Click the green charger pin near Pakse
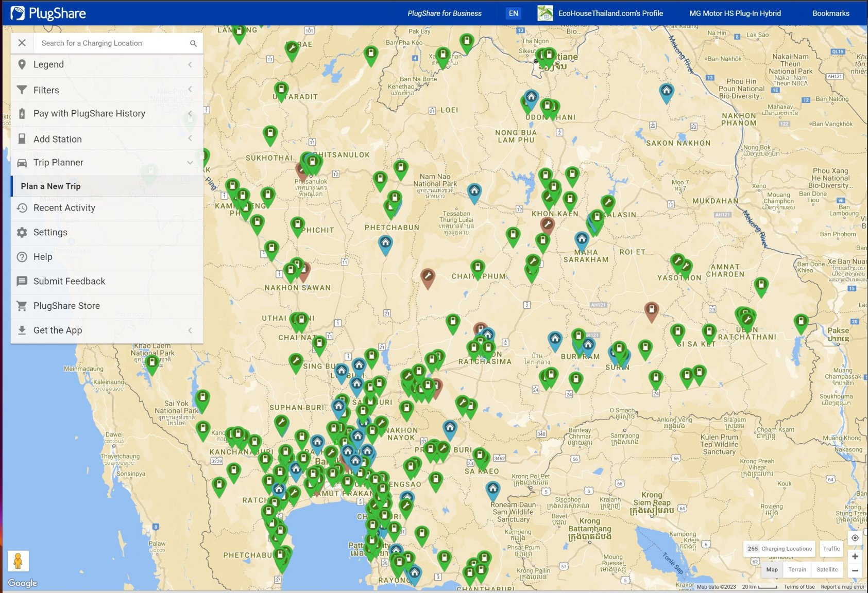This screenshot has width=868, height=593. (x=801, y=323)
